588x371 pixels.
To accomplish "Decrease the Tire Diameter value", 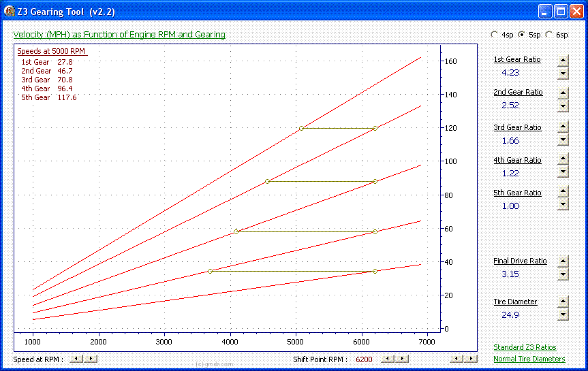I will click(x=563, y=314).
